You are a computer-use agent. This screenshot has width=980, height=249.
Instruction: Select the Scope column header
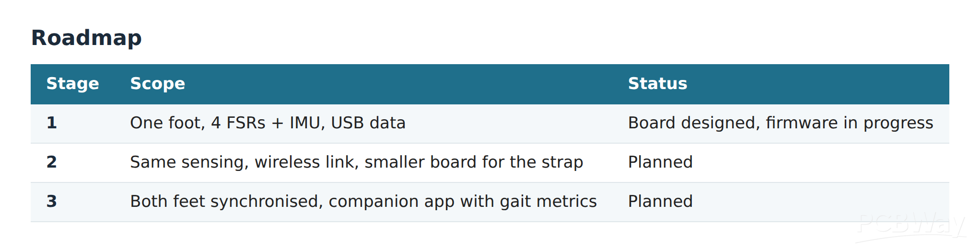(157, 84)
